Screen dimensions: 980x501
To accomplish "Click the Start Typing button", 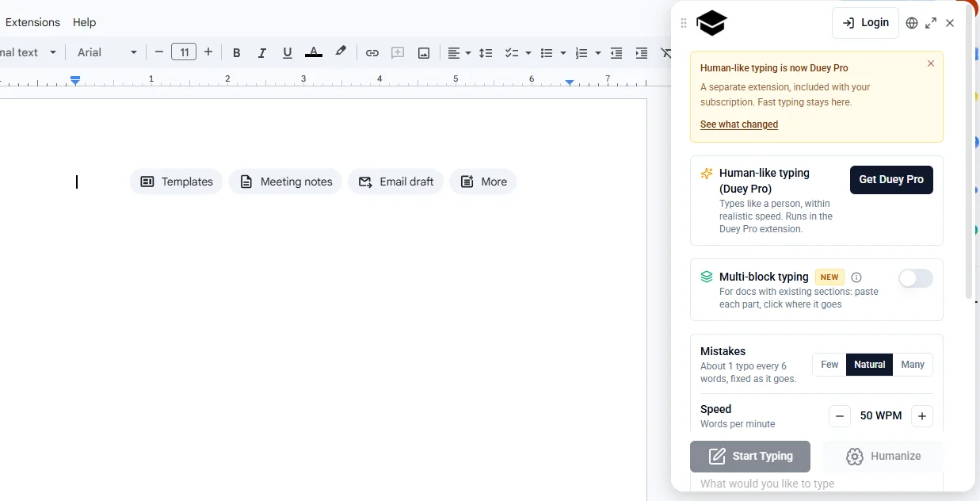I will 750,457.
